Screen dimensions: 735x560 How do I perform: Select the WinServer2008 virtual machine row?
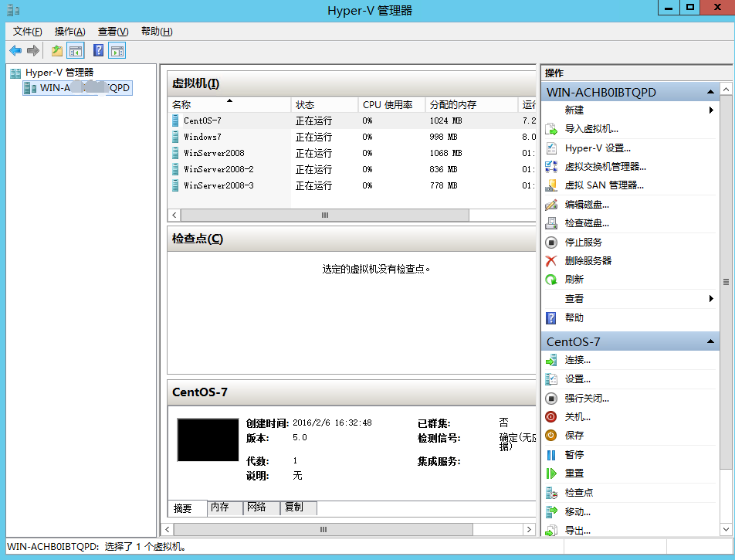(x=351, y=153)
